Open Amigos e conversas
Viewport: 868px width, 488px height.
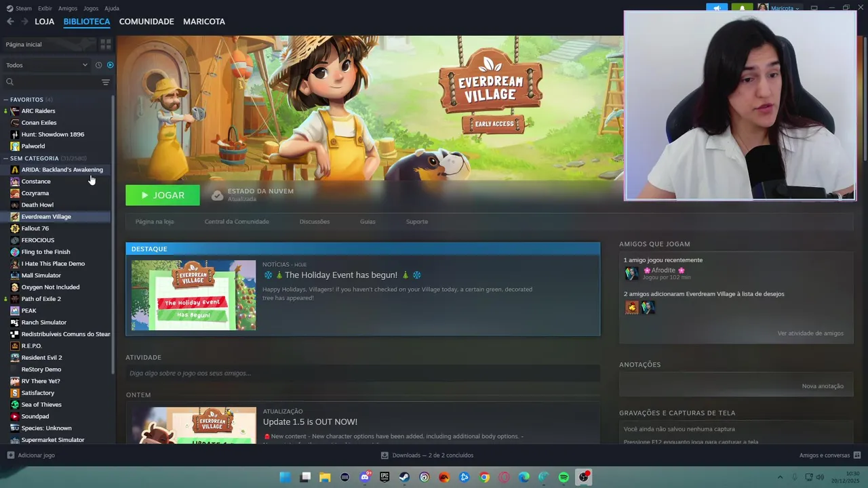tap(829, 455)
